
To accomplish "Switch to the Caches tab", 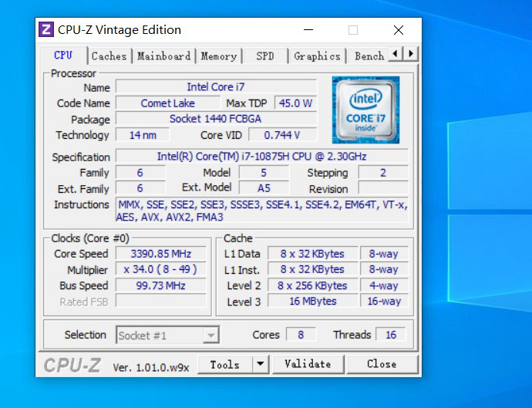I will pos(109,56).
